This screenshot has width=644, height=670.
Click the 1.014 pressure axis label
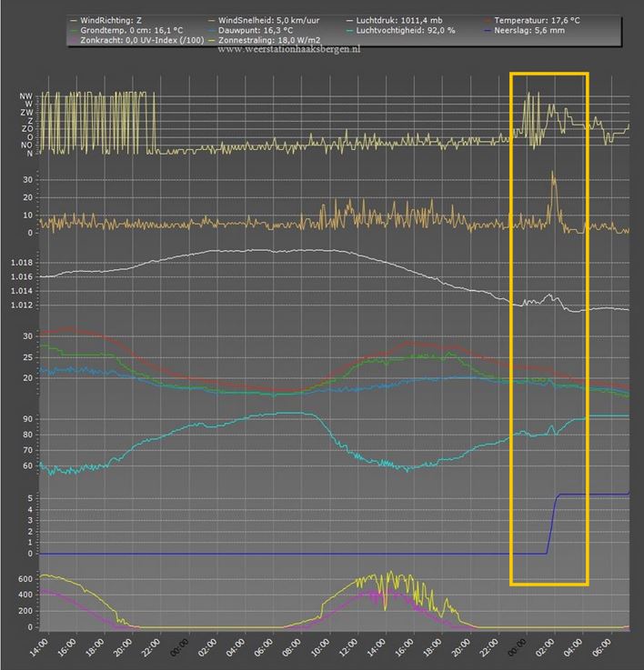pos(22,291)
